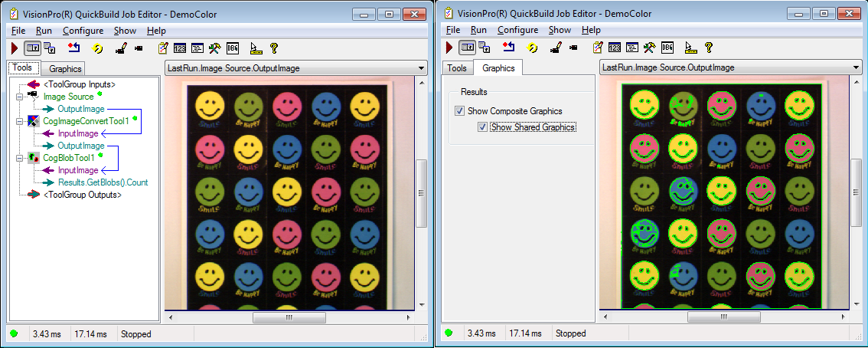Click the camera icon beside Image Source
This screenshot has height=348, width=868.
click(32, 97)
